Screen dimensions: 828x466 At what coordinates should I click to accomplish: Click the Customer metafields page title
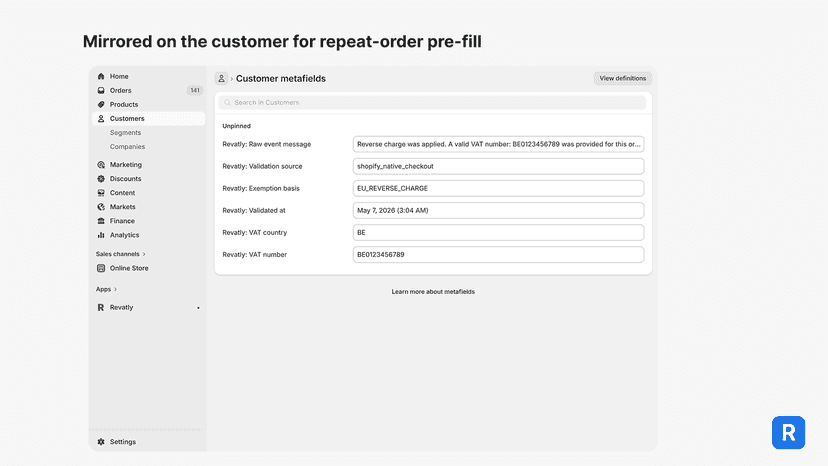pyautogui.click(x=281, y=78)
